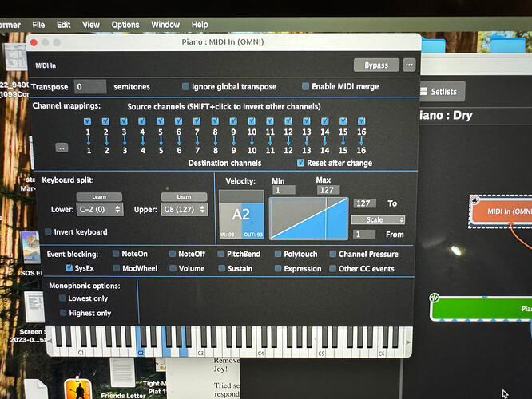Enable Lowest only monophonic option

coord(62,298)
